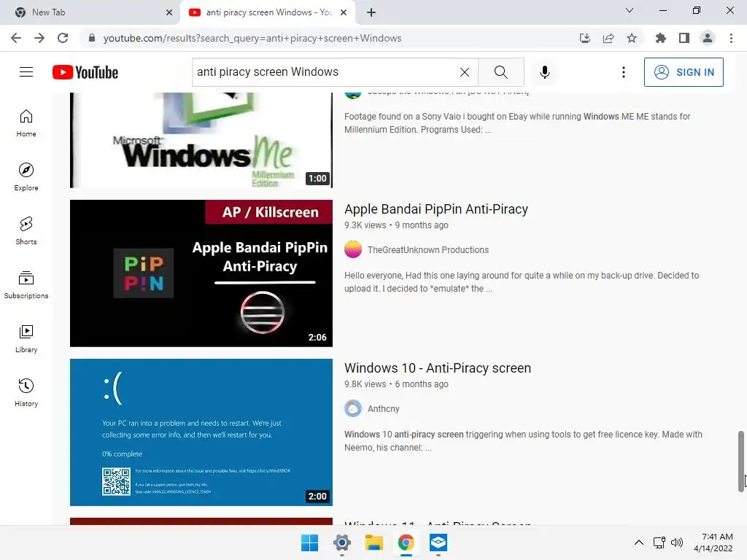Open Windows 10 - Anti-Piracy screen title
The width and height of the screenshot is (747, 560).
coord(438,368)
